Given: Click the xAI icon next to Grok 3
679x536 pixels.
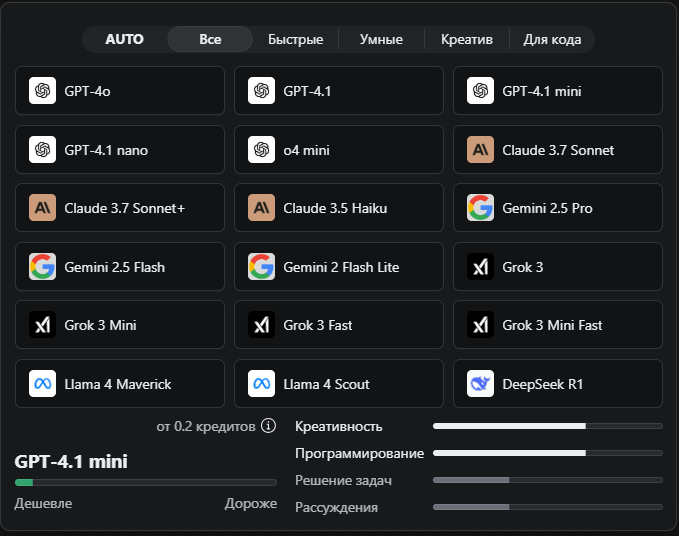Looking at the screenshot, I should [480, 267].
